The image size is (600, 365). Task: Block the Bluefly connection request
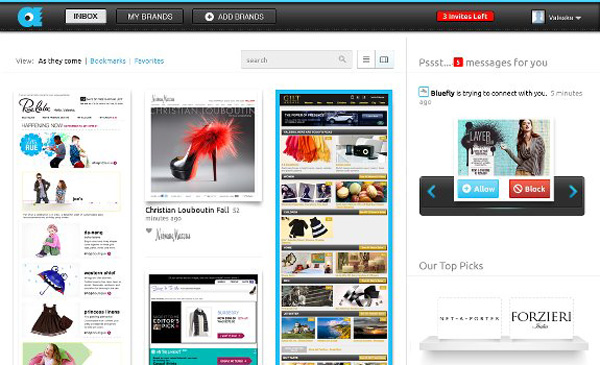529,189
